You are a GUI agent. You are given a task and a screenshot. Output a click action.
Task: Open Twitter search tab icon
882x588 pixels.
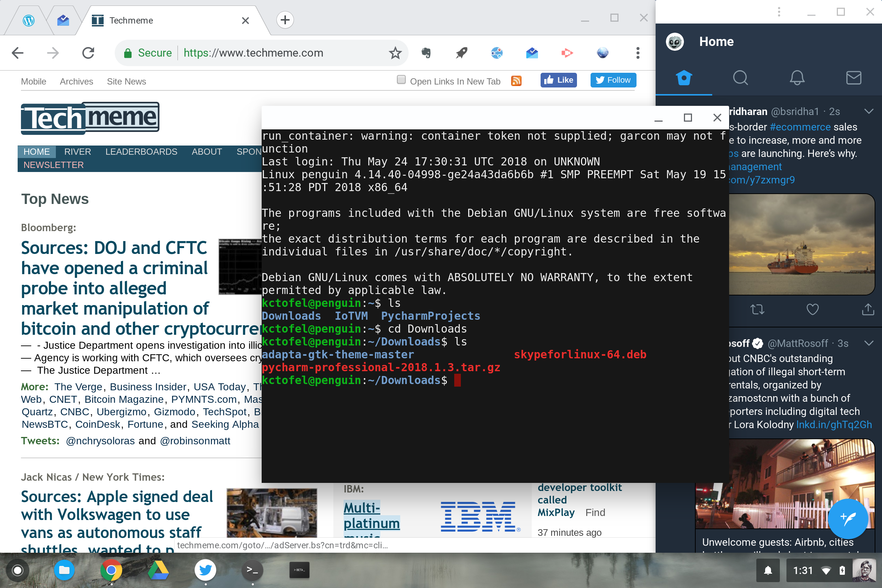(740, 78)
